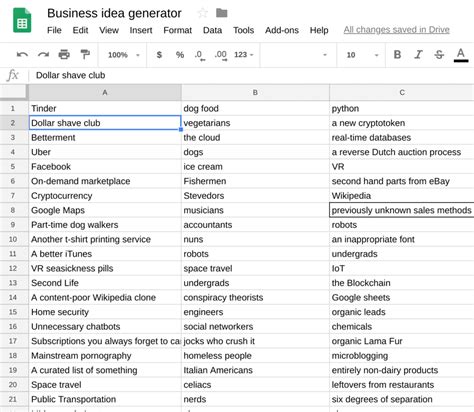Open the Format menu
This screenshot has height=412, width=474.
click(x=177, y=30)
